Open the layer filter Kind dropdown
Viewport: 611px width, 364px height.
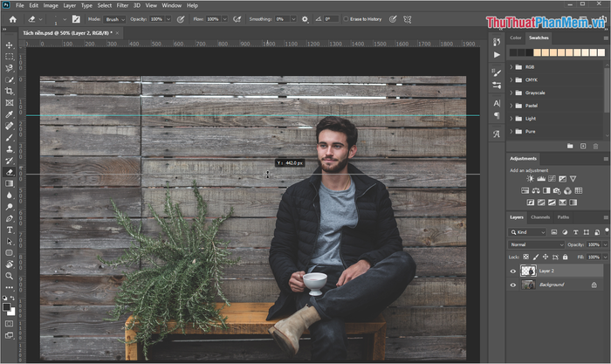click(527, 232)
